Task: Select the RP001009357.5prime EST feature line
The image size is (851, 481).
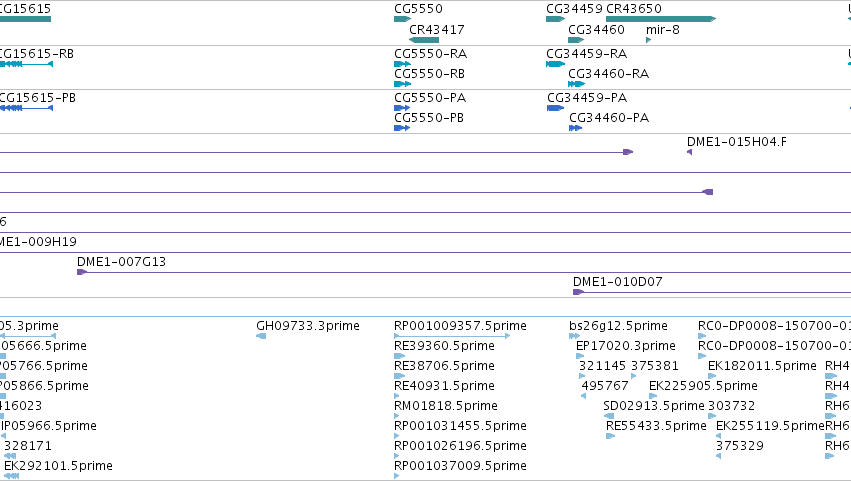Action: (452, 336)
